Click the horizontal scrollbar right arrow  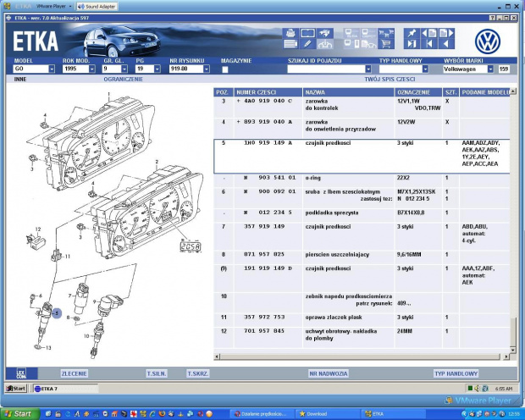pyautogui.click(x=506, y=357)
